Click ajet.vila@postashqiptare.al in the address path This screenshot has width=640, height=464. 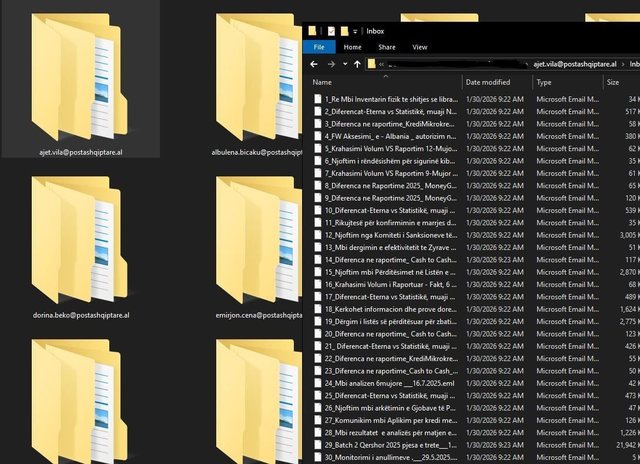click(577, 65)
